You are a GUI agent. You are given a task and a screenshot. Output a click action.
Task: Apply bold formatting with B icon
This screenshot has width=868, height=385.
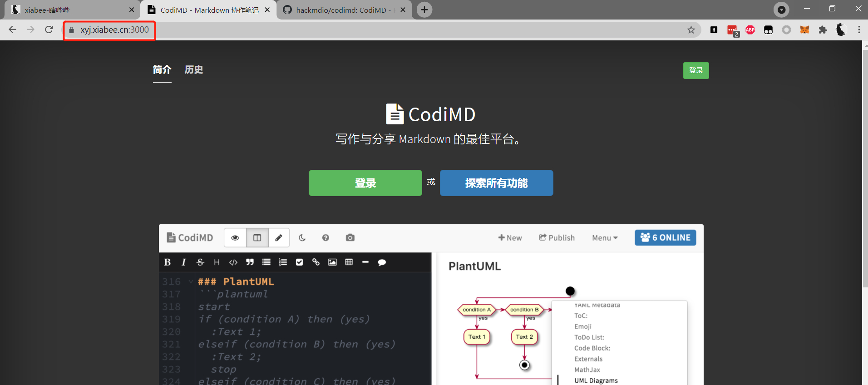click(x=168, y=262)
